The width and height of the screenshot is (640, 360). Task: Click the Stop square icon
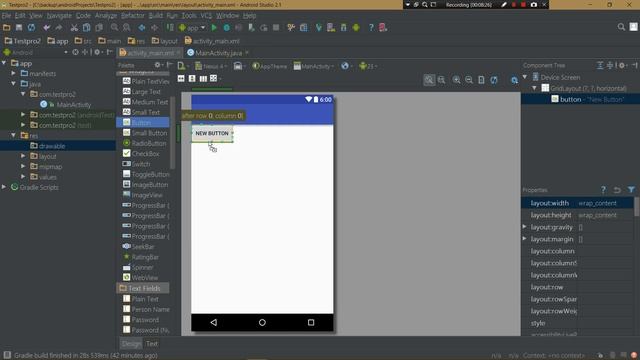[276, 27]
